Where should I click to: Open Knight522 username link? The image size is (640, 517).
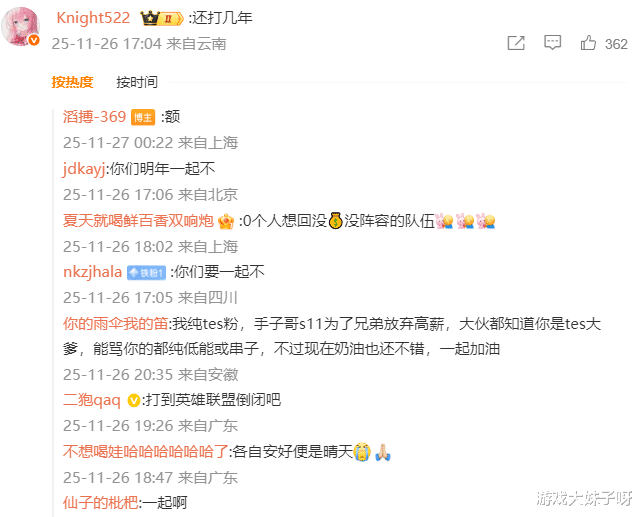[x=93, y=18]
